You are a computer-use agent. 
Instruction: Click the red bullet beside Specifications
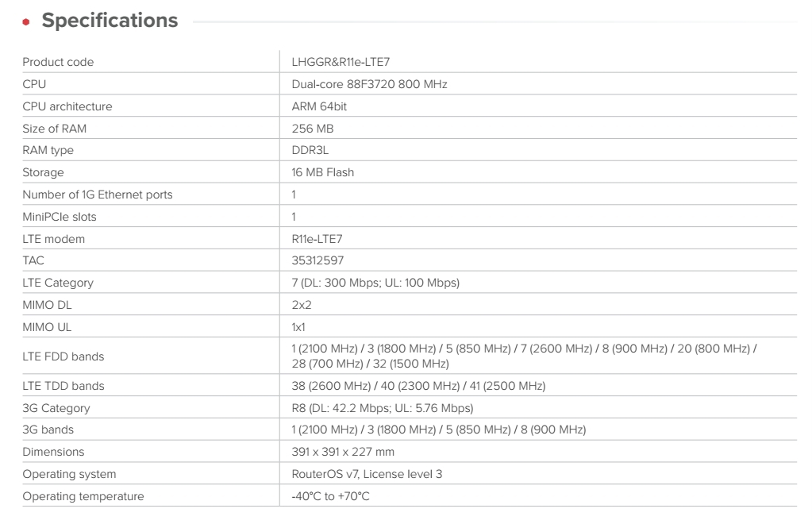click(27, 21)
